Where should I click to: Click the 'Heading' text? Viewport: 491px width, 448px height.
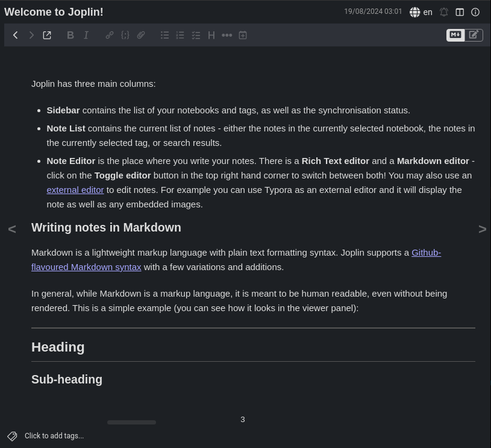[x=58, y=347]
